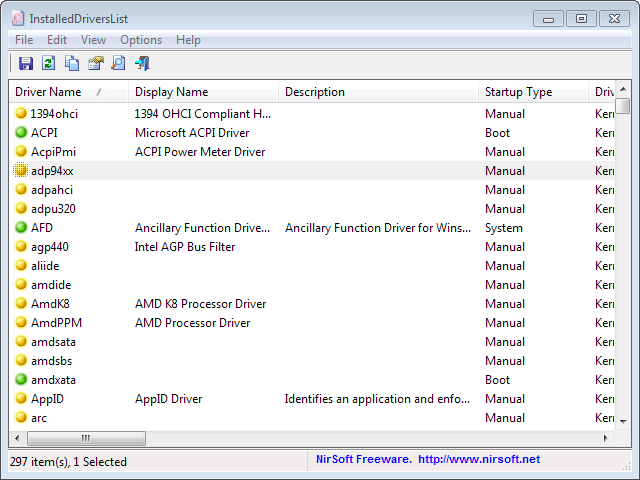The height and width of the screenshot is (480, 640).
Task: Click the Display Name column header
Action: pyautogui.click(x=203, y=92)
